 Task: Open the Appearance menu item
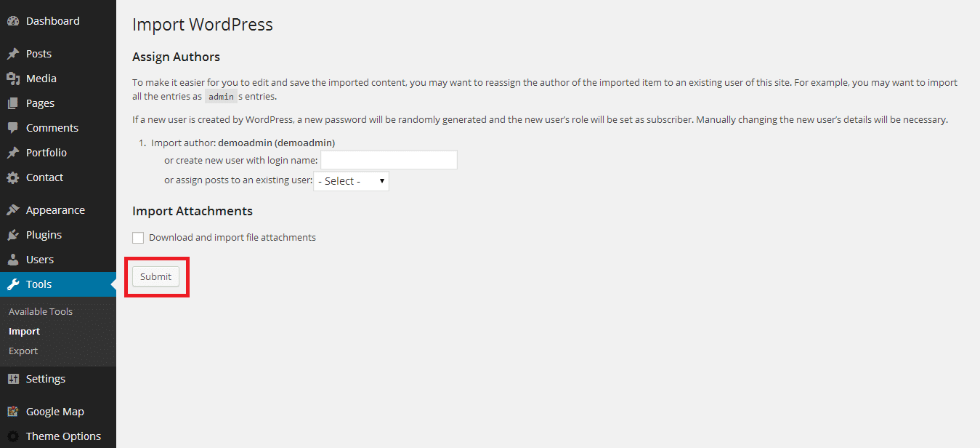(58, 210)
